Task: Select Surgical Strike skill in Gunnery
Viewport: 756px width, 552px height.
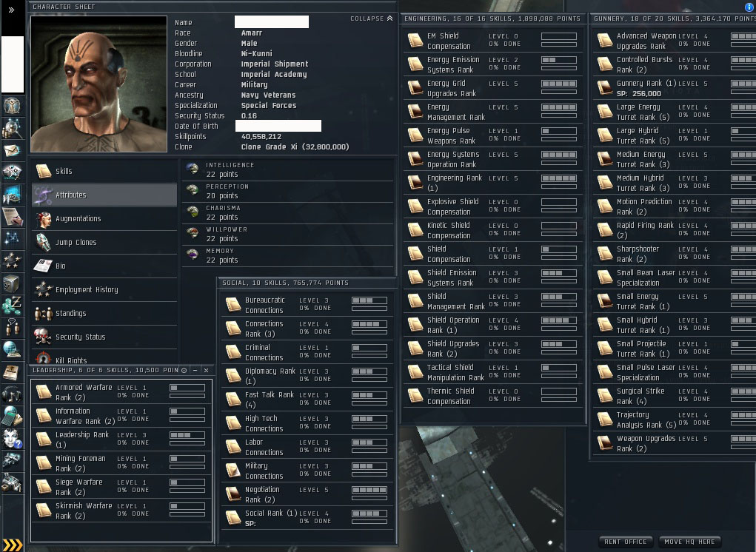Action: [x=675, y=396]
